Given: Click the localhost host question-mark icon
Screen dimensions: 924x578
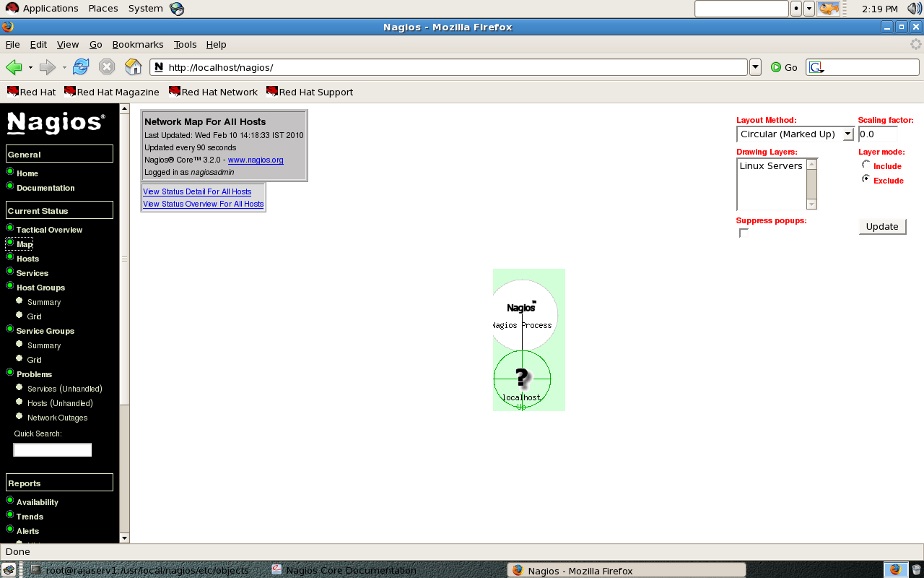Looking at the screenshot, I should click(x=522, y=377).
